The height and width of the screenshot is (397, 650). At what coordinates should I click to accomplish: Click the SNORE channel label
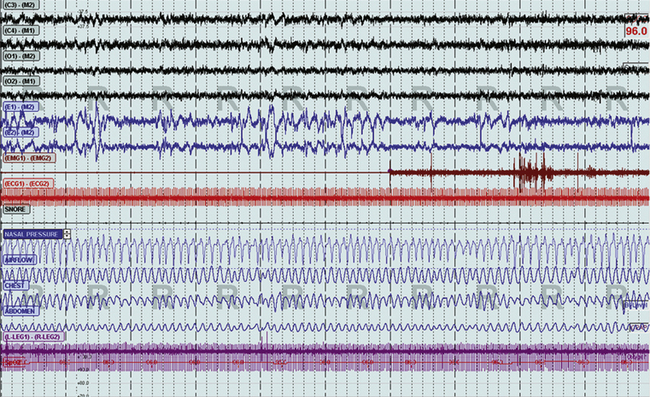[16, 209]
